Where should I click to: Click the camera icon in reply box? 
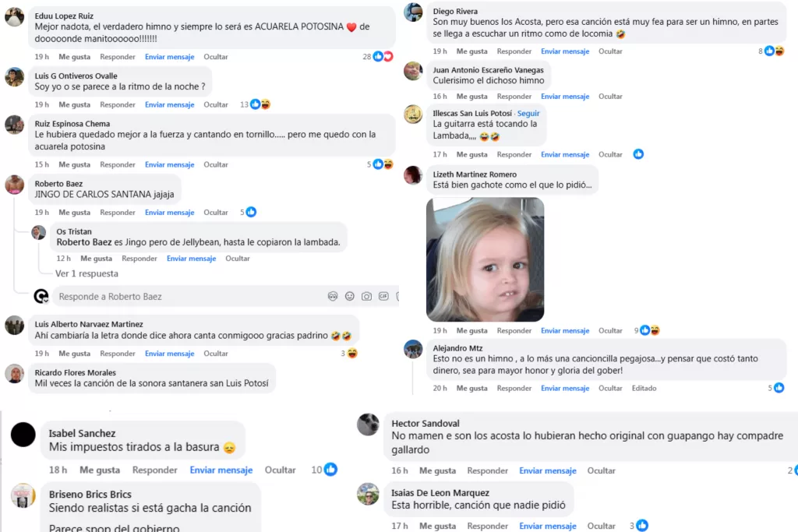click(x=366, y=297)
